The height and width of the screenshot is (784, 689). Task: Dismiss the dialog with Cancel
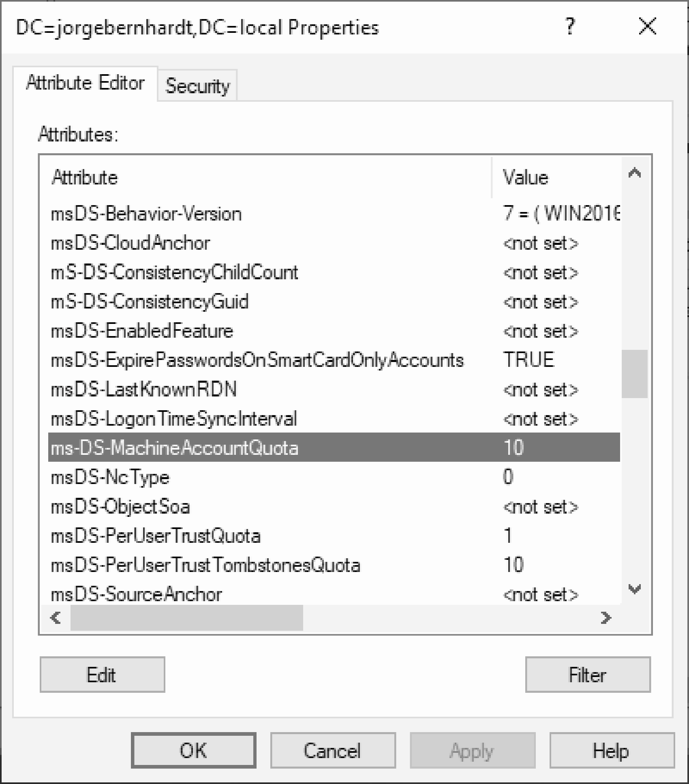point(332,750)
